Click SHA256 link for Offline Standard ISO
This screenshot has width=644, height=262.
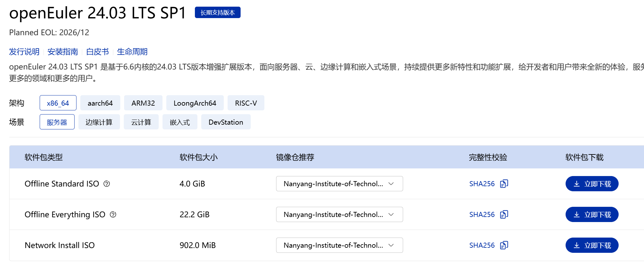(x=482, y=184)
